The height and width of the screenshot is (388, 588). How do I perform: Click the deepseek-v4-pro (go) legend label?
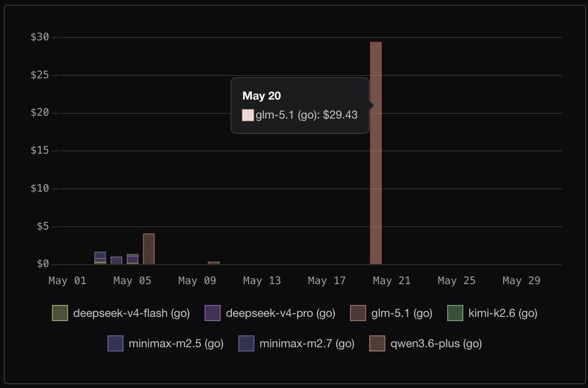pos(280,314)
